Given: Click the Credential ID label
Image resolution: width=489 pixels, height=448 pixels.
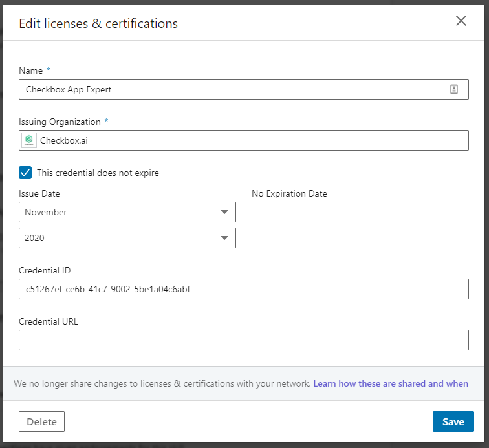Looking at the screenshot, I should pyautogui.click(x=45, y=270).
